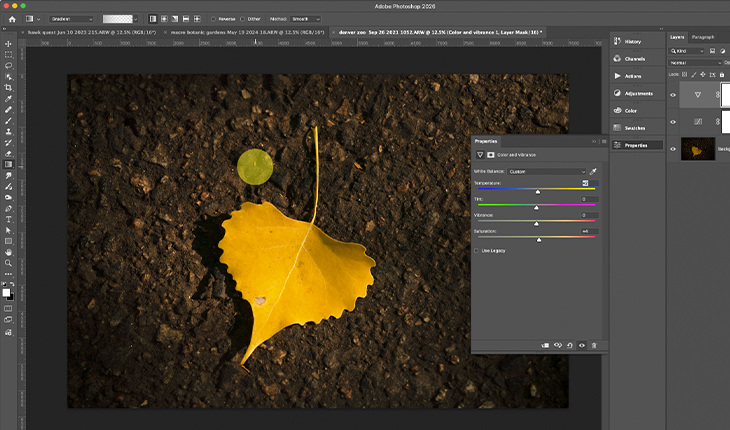The width and height of the screenshot is (730, 430).
Task: Select the Crop tool
Action: [x=8, y=88]
